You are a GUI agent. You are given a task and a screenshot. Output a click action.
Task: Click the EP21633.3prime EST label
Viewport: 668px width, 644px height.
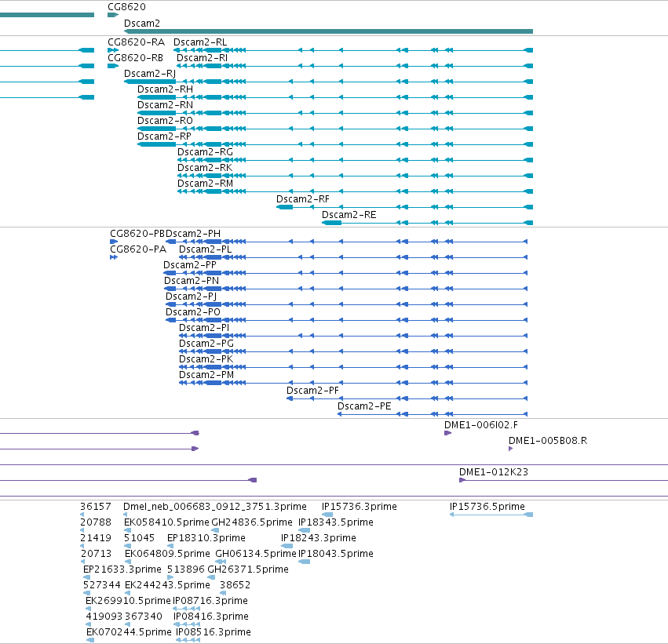122,570
